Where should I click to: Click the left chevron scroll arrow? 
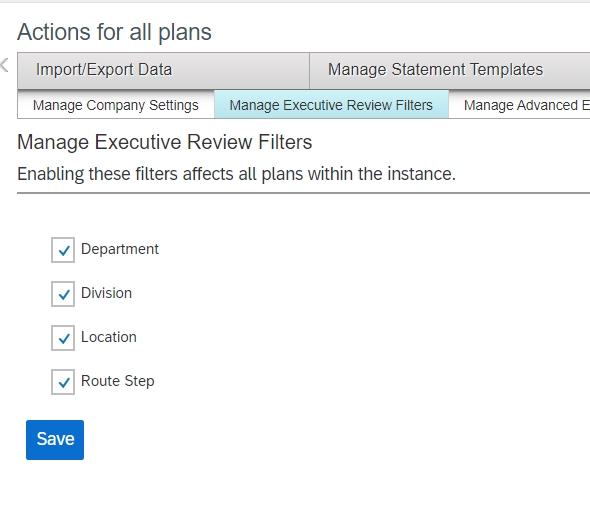(5, 65)
